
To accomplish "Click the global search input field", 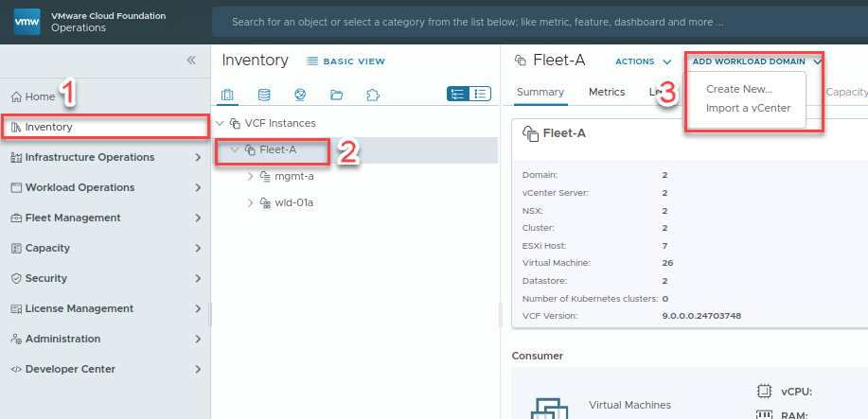I will (x=530, y=21).
